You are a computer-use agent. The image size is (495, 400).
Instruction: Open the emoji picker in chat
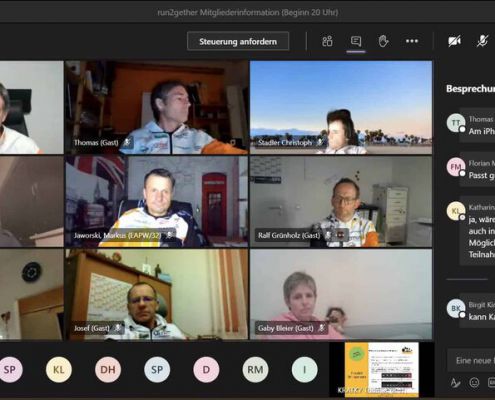474,382
